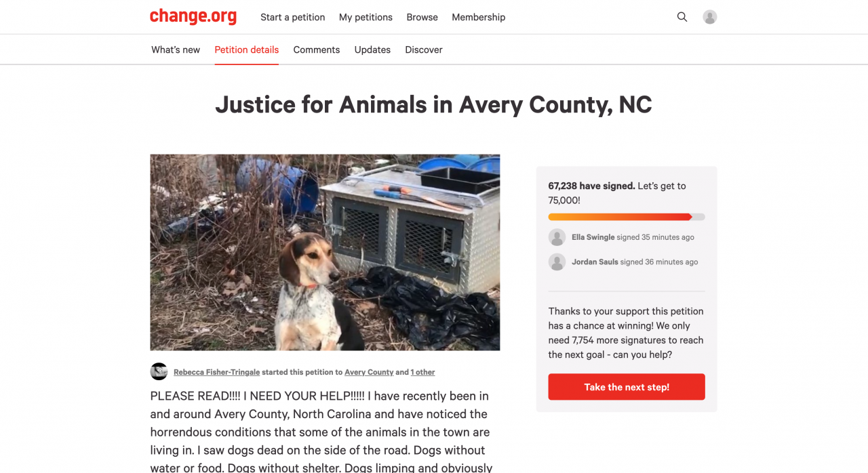Open the Discover tab
The height and width of the screenshot is (473, 868).
[424, 49]
